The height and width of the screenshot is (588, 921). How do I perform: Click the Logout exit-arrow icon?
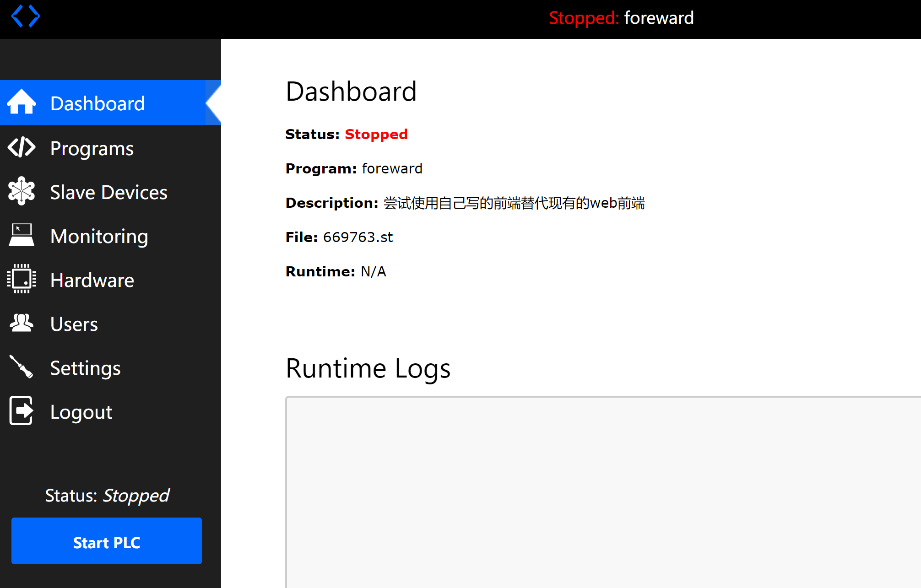21,411
